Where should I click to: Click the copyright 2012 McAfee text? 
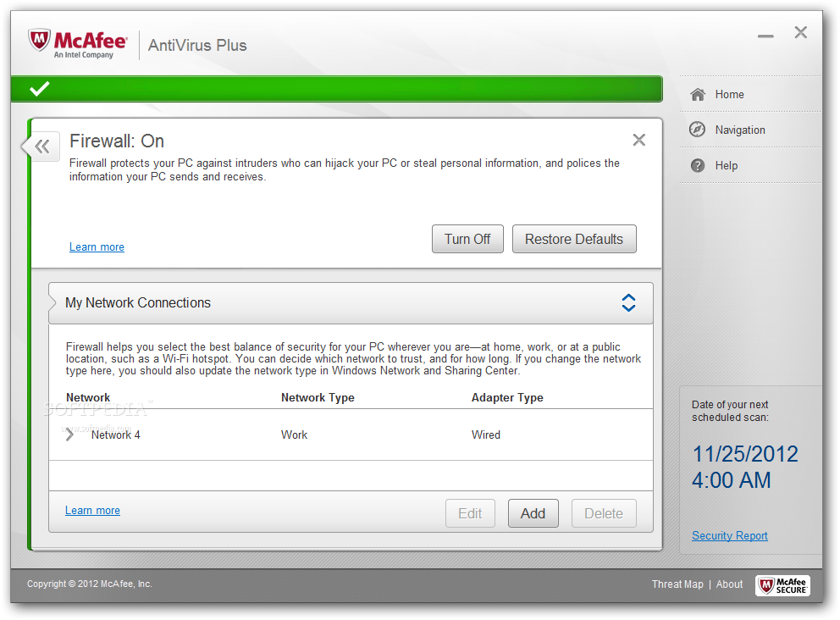[x=90, y=584]
